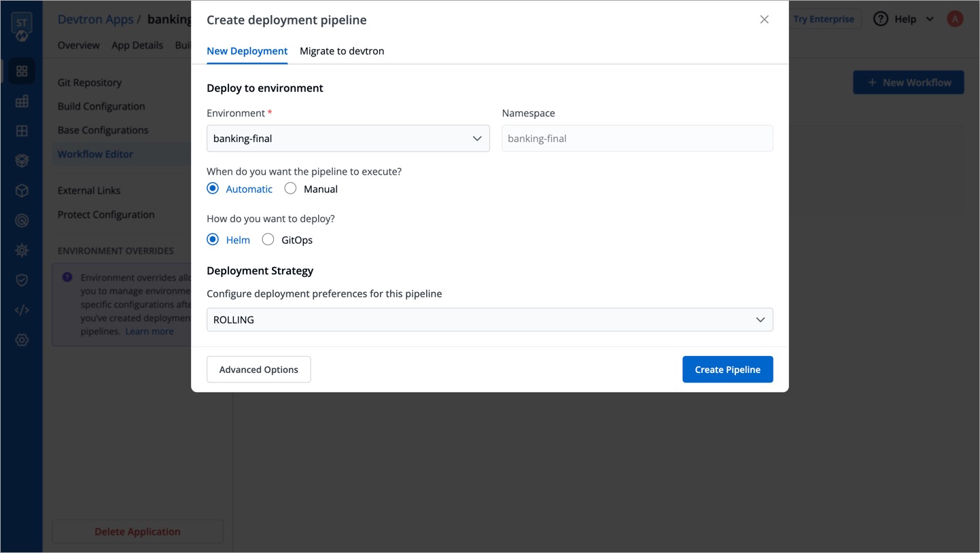
Task: Select the Jobs icon in the sidebar
Action: [22, 101]
